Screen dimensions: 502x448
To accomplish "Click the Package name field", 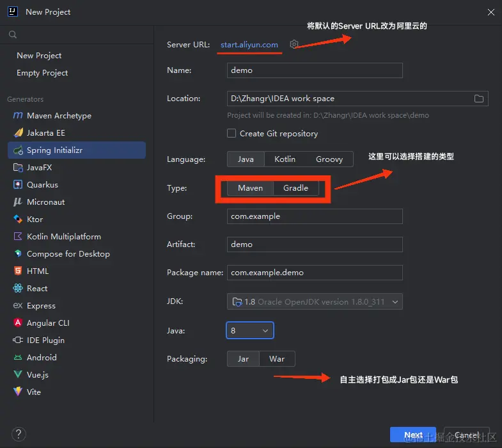I will (315, 273).
